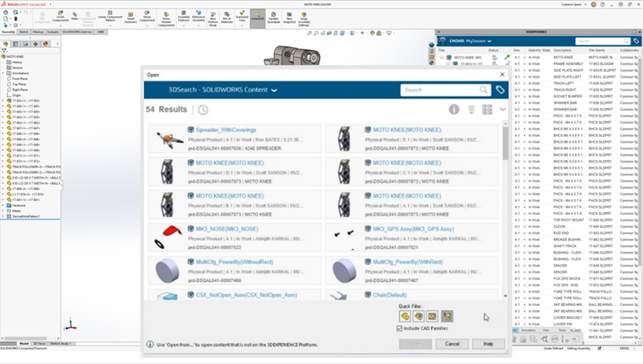Toggle the last Quick Filter button
643x364 pixels.
click(x=447, y=316)
